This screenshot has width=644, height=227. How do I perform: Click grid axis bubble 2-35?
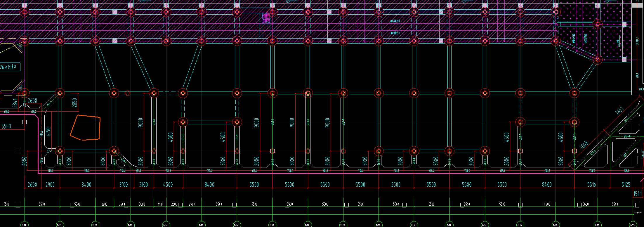click(555, 225)
